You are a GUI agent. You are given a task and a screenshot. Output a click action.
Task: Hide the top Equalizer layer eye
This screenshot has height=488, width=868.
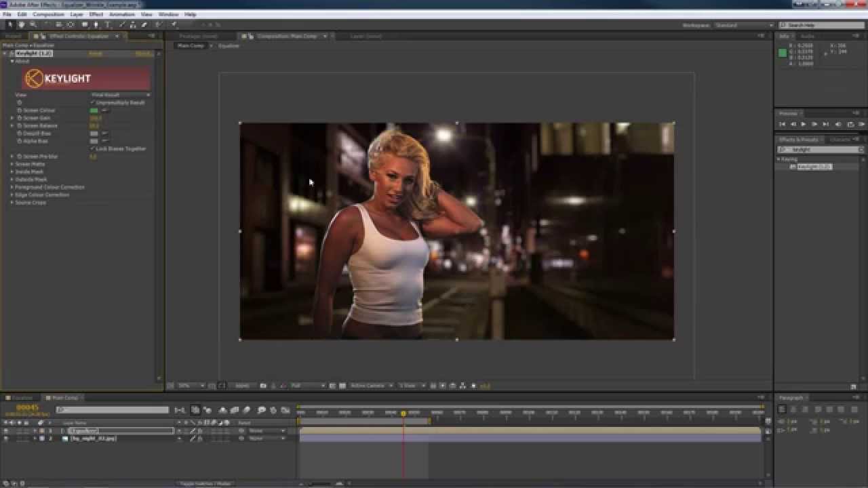[6, 430]
